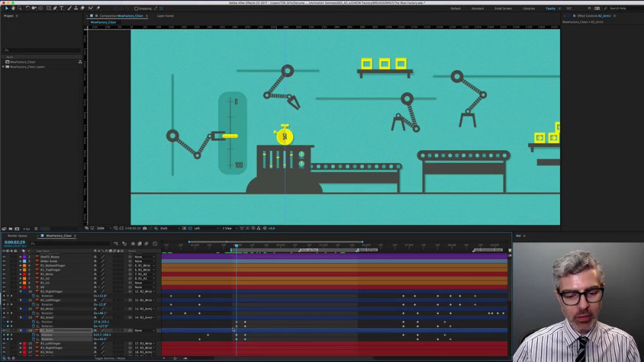Select the Clone Stamp tool

pyautogui.click(x=76, y=8)
